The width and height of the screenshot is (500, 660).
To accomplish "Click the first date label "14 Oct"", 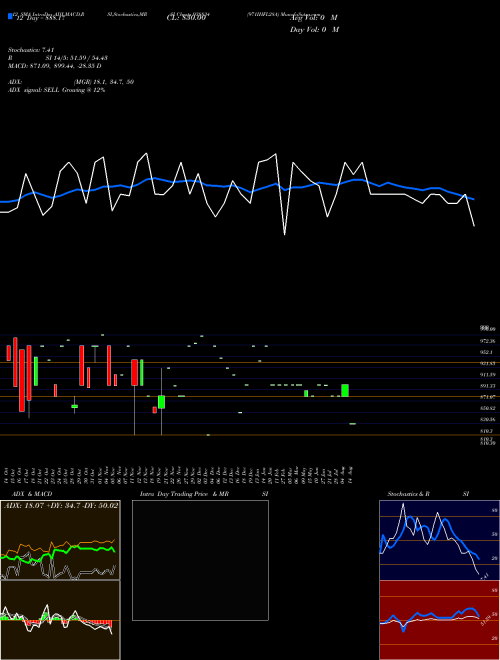I will (x=8, y=474).
